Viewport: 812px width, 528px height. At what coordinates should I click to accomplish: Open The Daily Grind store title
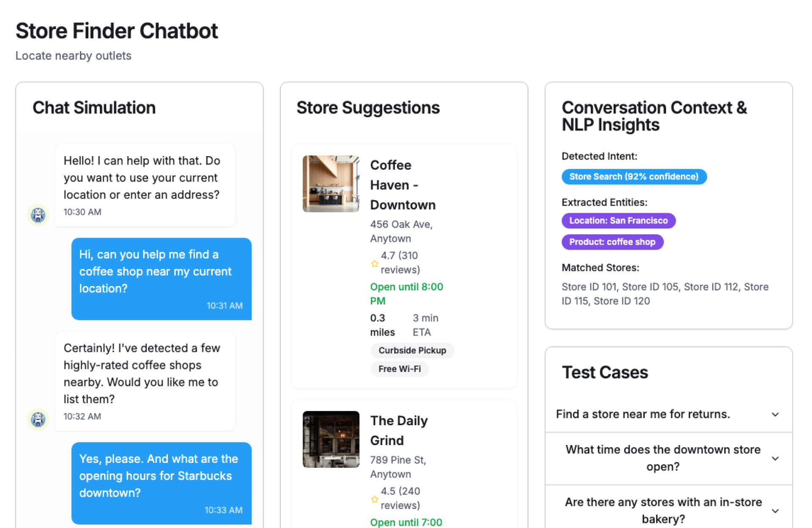(x=398, y=430)
